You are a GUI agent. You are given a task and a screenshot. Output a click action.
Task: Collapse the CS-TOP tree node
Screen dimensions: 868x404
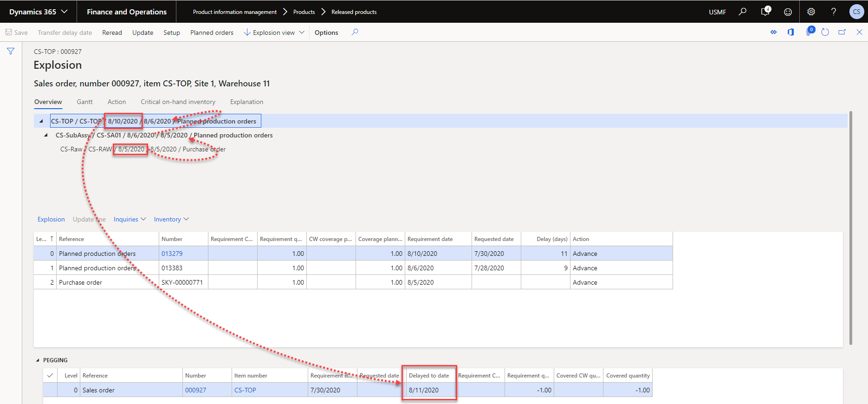coord(41,121)
